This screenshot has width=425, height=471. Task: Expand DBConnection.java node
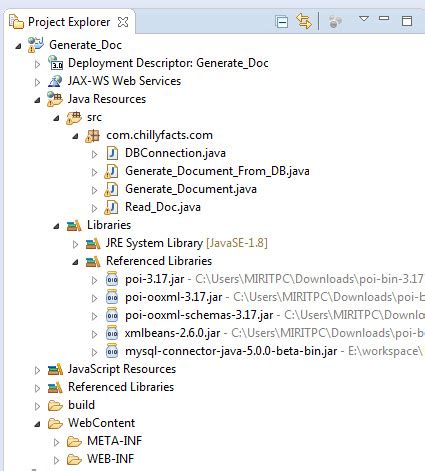click(x=94, y=154)
